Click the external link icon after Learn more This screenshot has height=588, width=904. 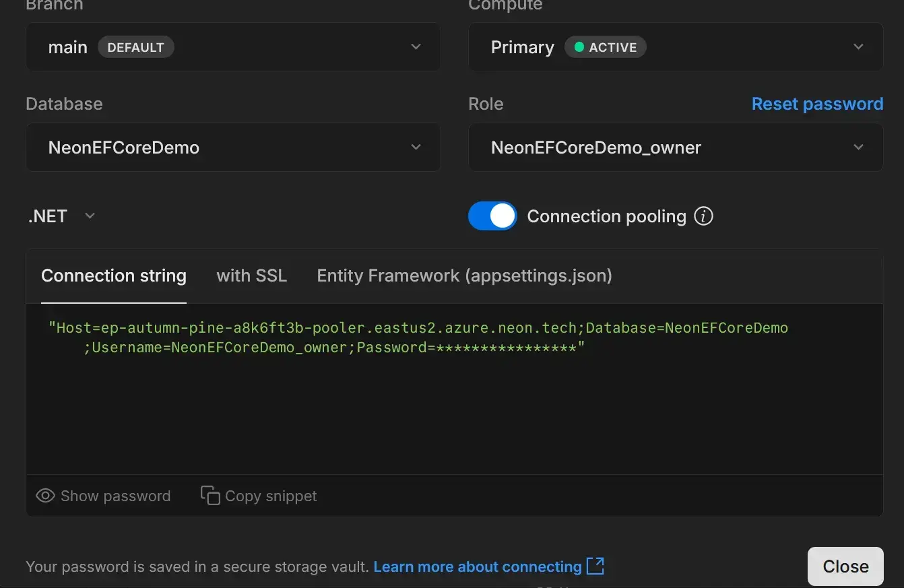[595, 566]
